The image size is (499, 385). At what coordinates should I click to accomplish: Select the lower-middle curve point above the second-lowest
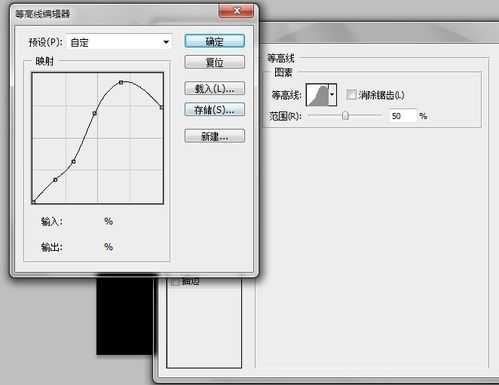tap(74, 162)
